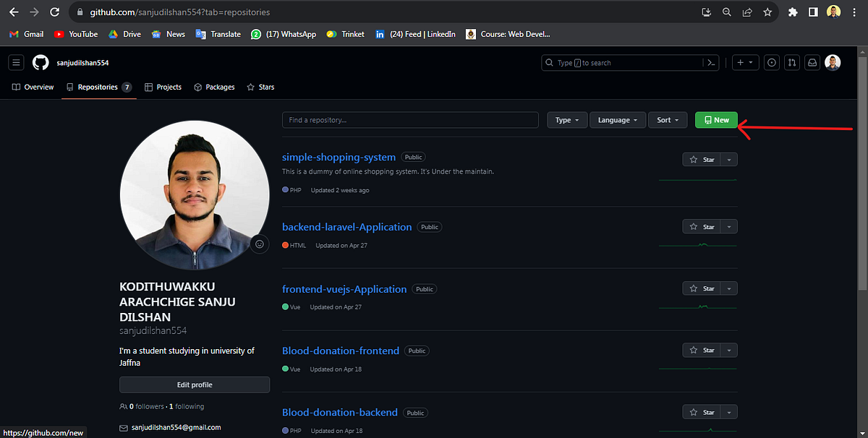Click the hamburger navigation icon
Image resolution: width=868 pixels, height=438 pixels.
pos(16,62)
